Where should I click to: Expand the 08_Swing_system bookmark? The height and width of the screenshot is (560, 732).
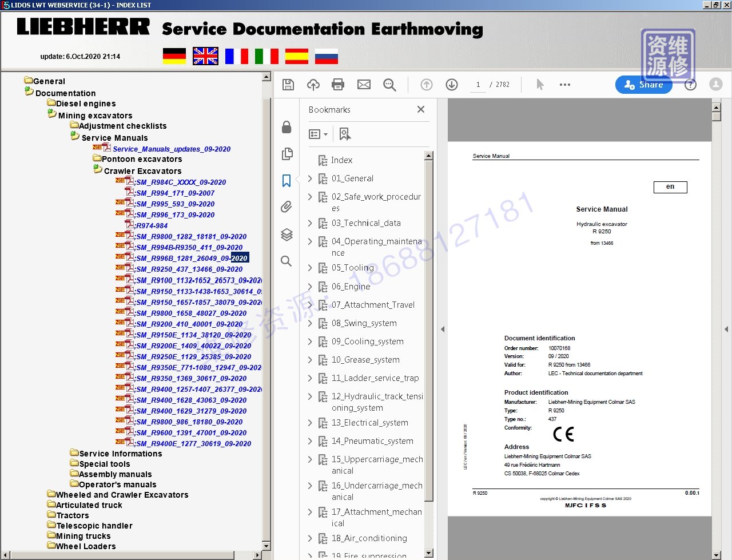point(310,323)
